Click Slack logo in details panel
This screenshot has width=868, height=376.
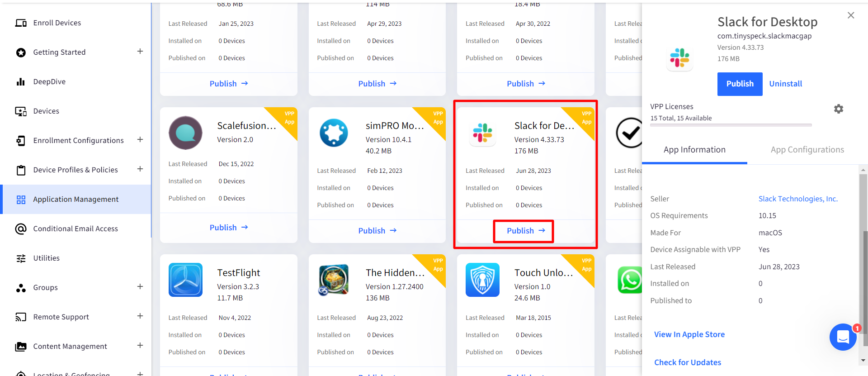(679, 58)
